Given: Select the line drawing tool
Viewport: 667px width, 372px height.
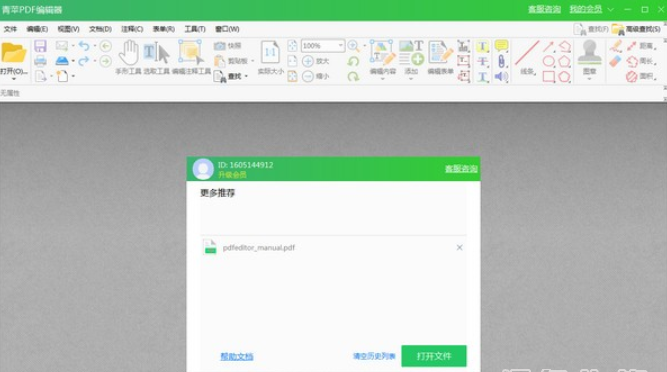Looking at the screenshot, I should tap(527, 53).
